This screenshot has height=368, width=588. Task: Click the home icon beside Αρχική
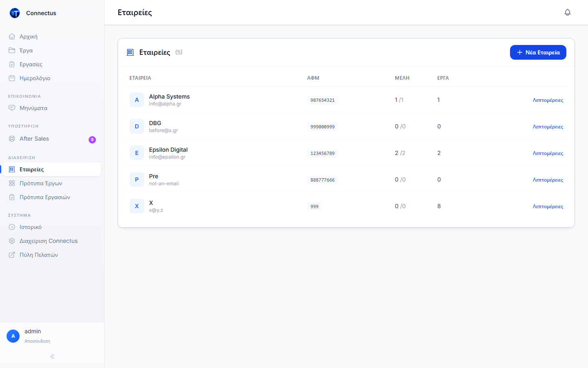point(12,36)
